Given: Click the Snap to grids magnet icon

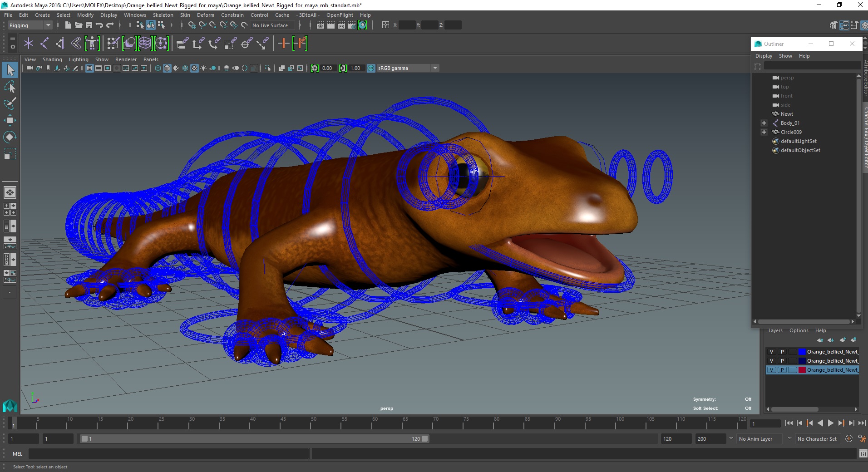Looking at the screenshot, I should click(192, 25).
